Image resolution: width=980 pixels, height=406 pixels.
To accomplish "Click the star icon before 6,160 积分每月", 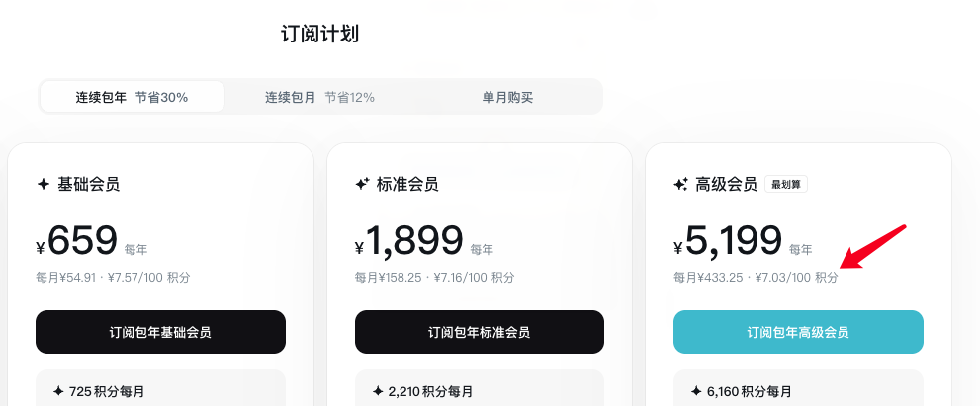I will [x=696, y=391].
